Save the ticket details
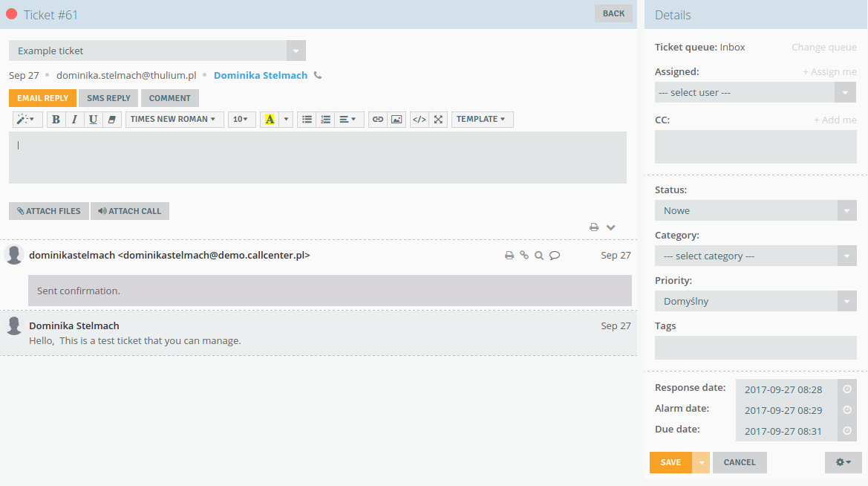The height and width of the screenshot is (486, 868). [670, 462]
